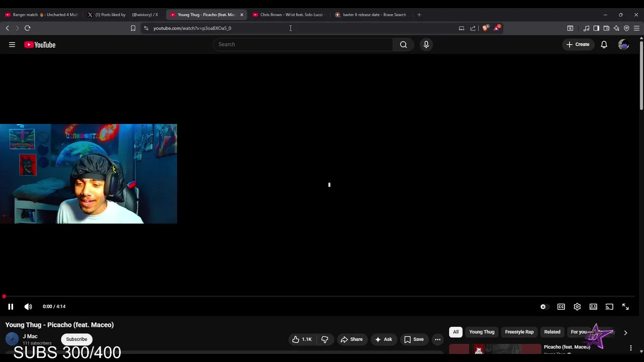
Task: Click suggested Picacho video thumbnail
Action: click(495, 349)
